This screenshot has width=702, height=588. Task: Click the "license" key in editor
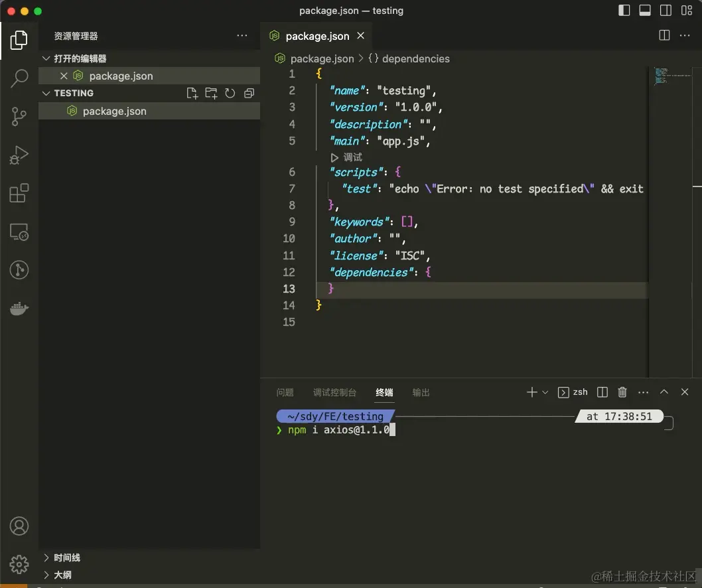click(x=356, y=256)
